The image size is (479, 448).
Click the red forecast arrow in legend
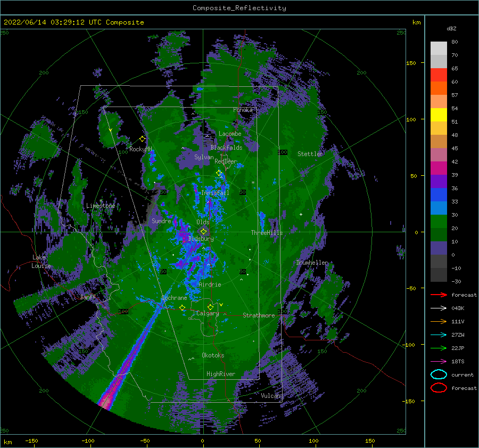tap(439, 295)
